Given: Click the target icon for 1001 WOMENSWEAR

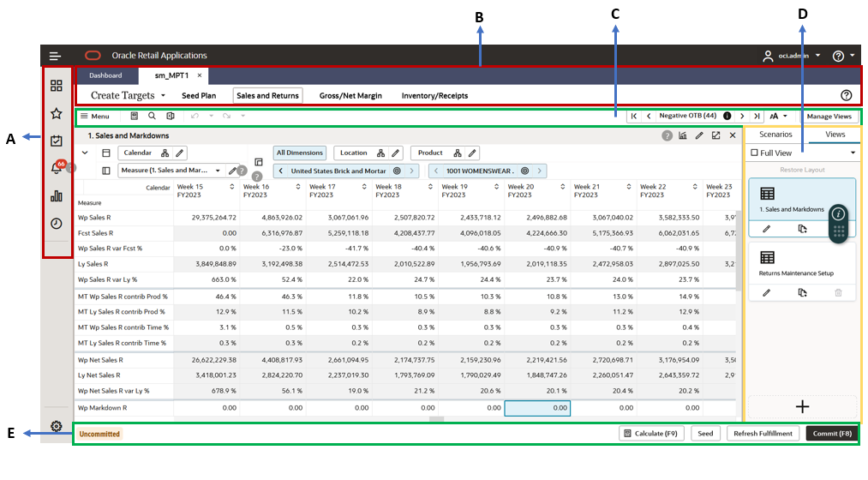Looking at the screenshot, I should [524, 171].
